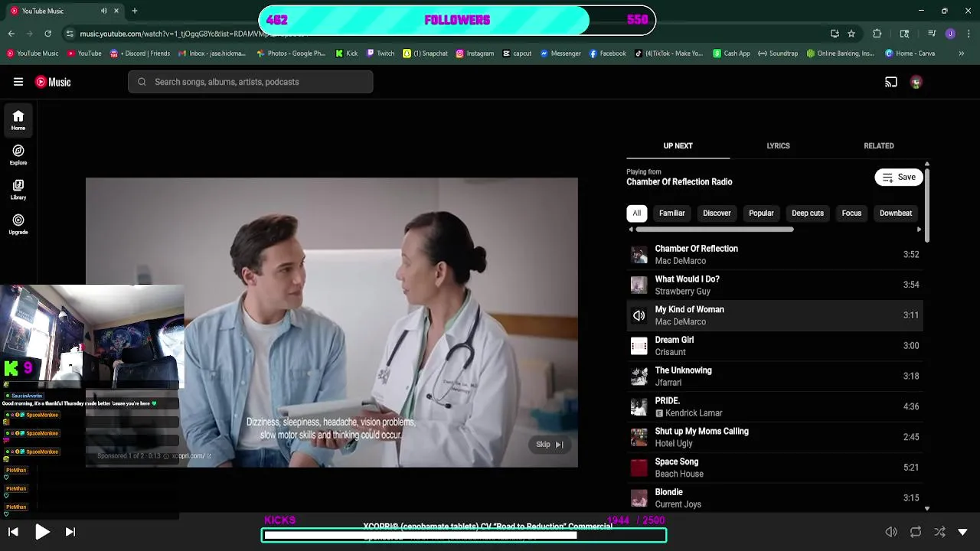Skip the sponsored ad

point(550,445)
